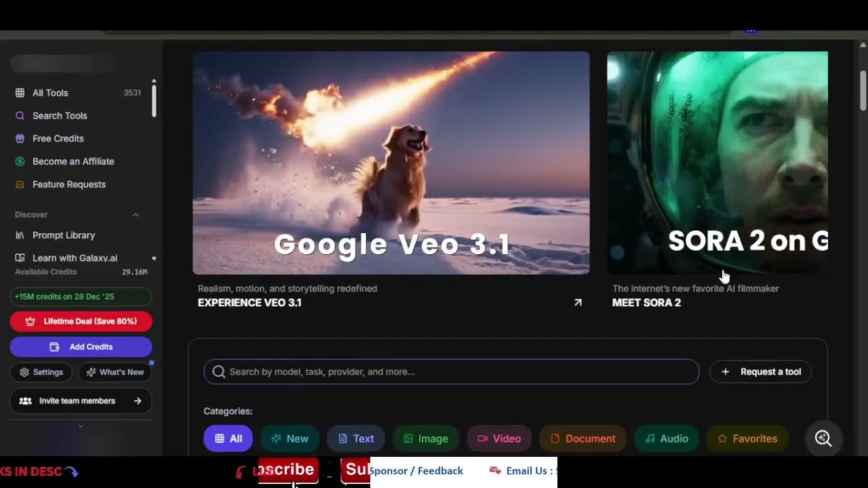Click the grid icon beside All Tools
This screenshot has width=868, height=488.
[20, 93]
